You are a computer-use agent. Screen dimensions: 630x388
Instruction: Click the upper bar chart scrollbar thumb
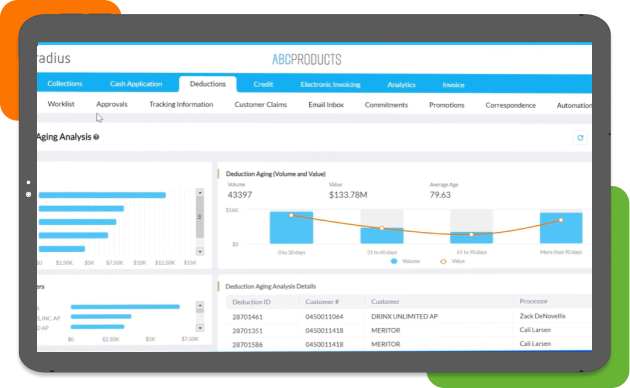click(x=200, y=217)
